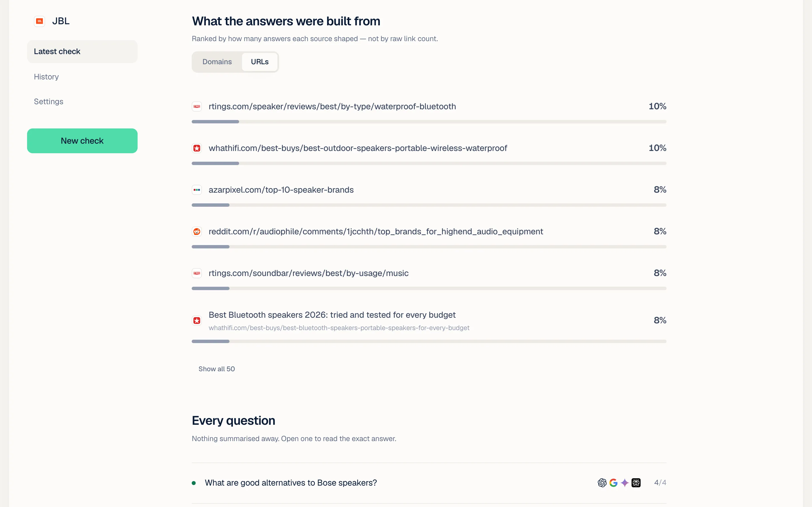The width and height of the screenshot is (812, 507).
Task: Expand list with Show all 50
Action: [x=217, y=369]
